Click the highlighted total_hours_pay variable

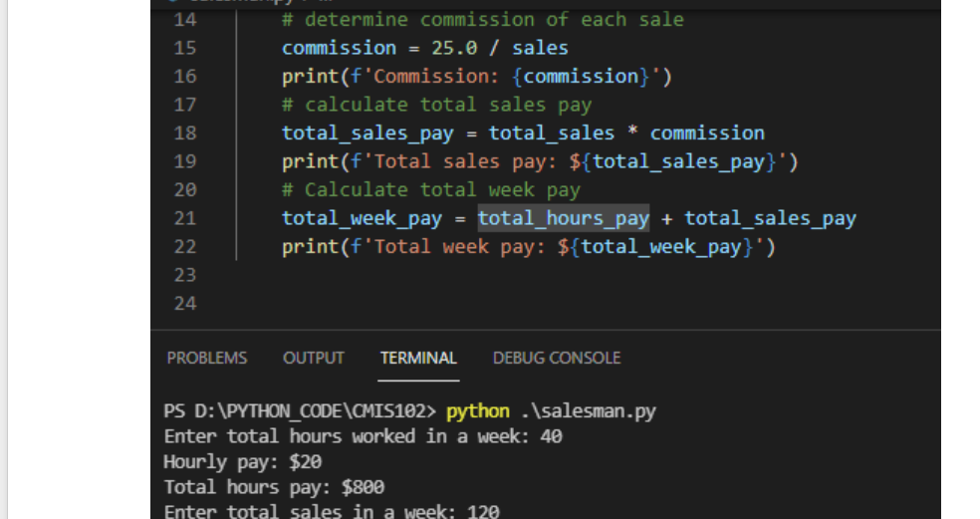563,218
